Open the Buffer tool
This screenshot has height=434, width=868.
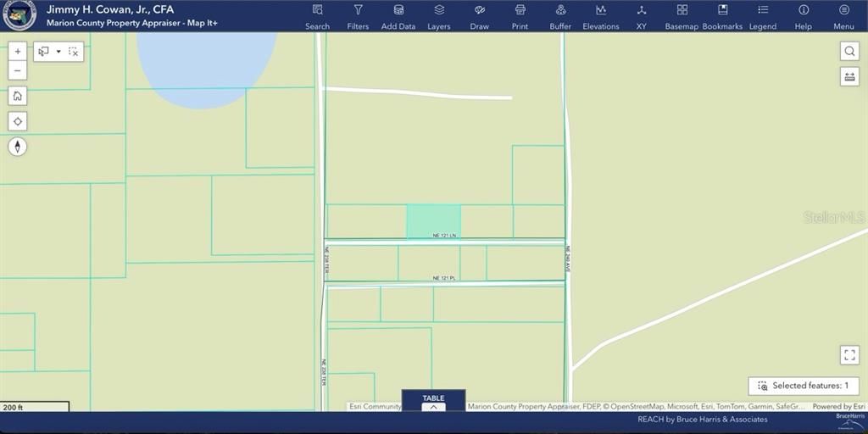pos(560,16)
